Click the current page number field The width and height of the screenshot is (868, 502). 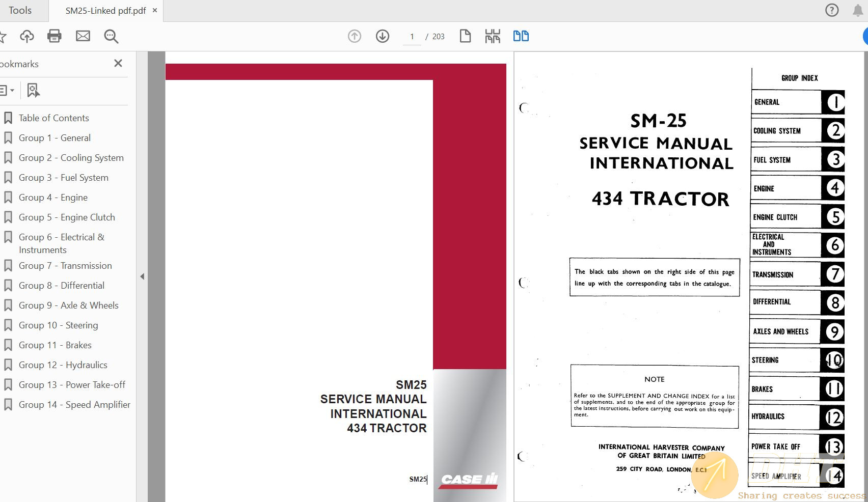pos(412,37)
